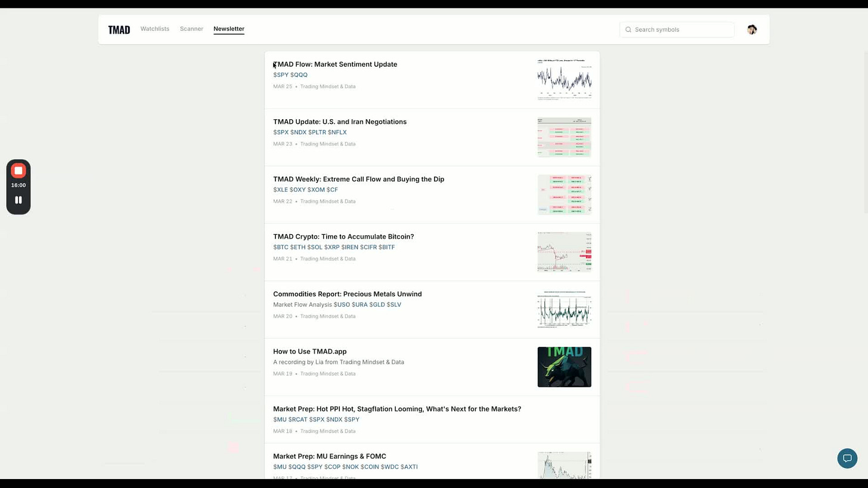Click Precious Metals Unwind chart thumbnail
The width and height of the screenshot is (868, 488).
(564, 310)
